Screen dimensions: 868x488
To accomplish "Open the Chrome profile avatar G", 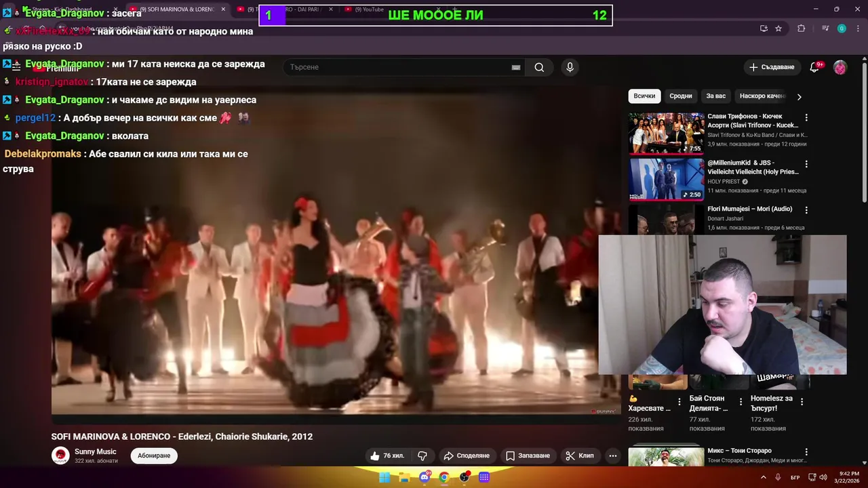I will pyautogui.click(x=842, y=28).
